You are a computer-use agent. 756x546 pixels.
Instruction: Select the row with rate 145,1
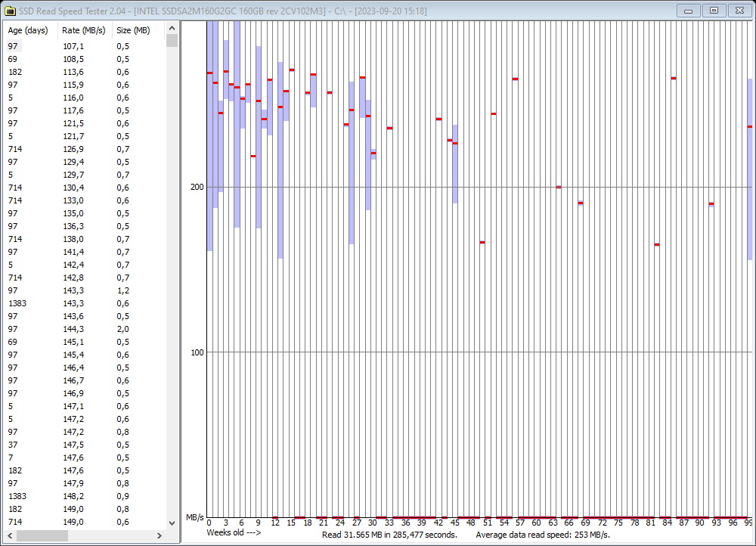pos(85,342)
